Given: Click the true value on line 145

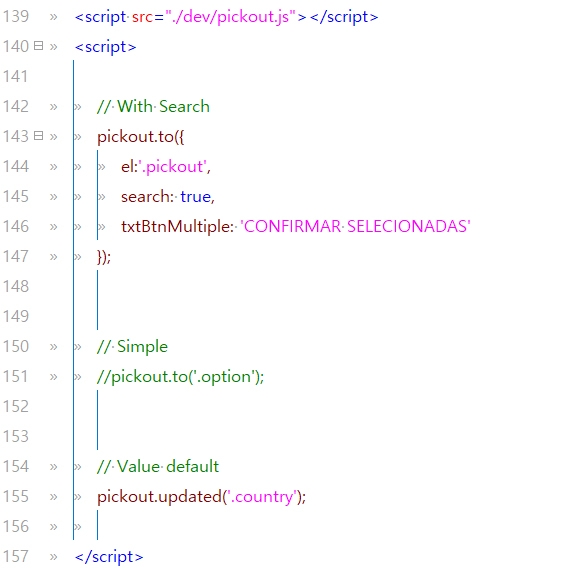Looking at the screenshot, I should (196, 197).
